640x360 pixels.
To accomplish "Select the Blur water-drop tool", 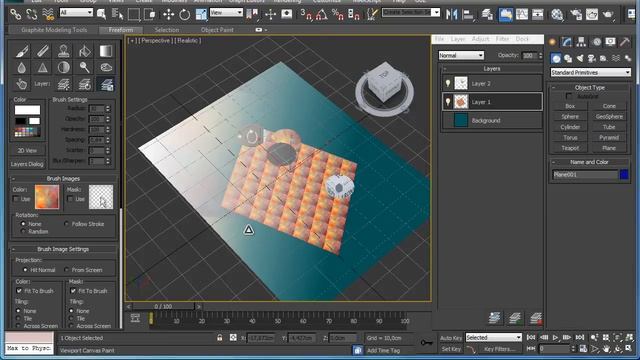I will 22,67.
